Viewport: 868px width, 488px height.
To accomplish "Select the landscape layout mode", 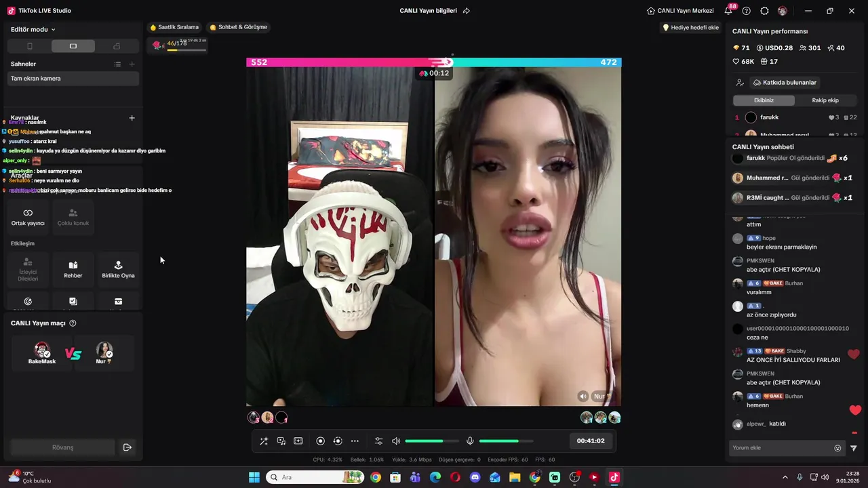I will pos(73,46).
